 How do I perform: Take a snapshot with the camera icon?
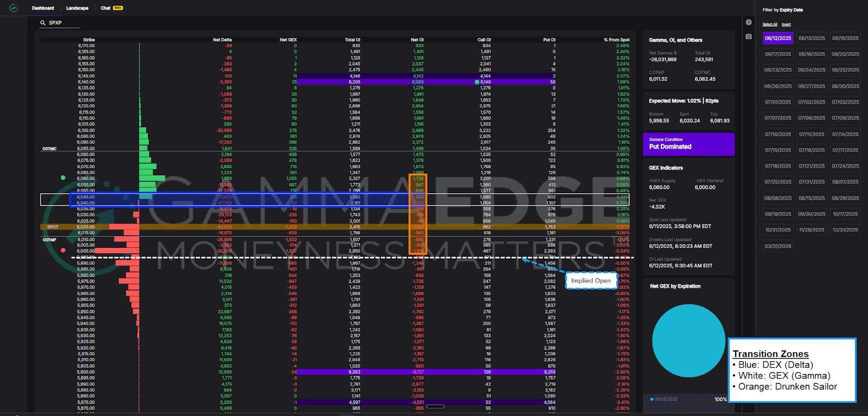(x=749, y=36)
